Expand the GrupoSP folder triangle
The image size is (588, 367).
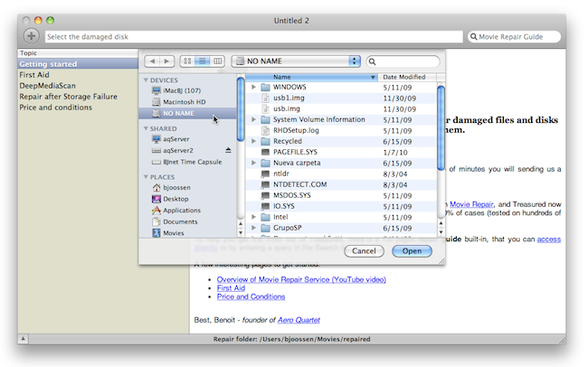254,228
